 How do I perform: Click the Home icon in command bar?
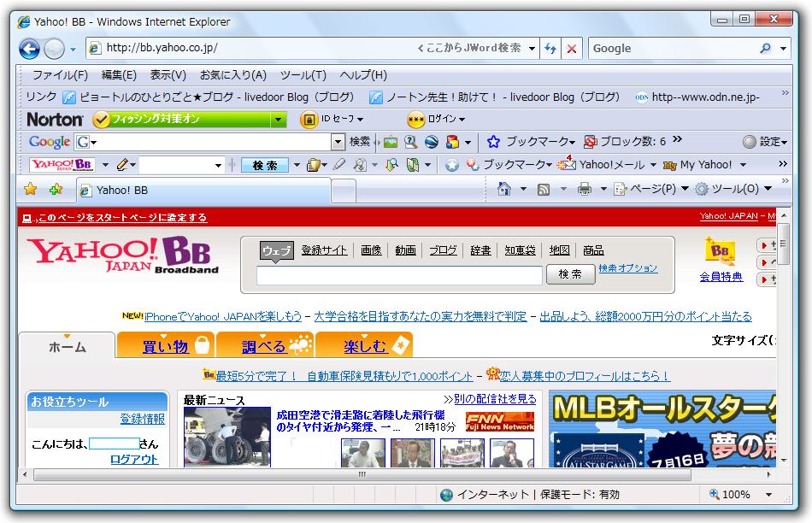(503, 189)
